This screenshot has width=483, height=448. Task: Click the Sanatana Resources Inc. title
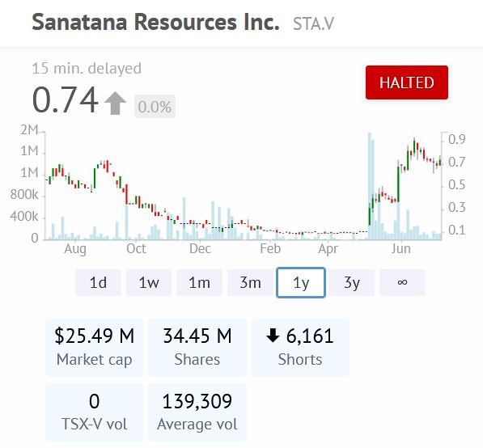(155, 22)
